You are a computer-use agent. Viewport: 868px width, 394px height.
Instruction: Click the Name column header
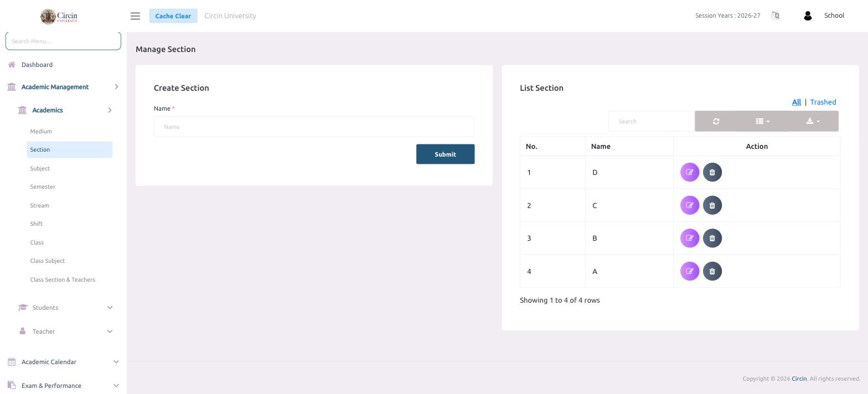(x=629, y=146)
